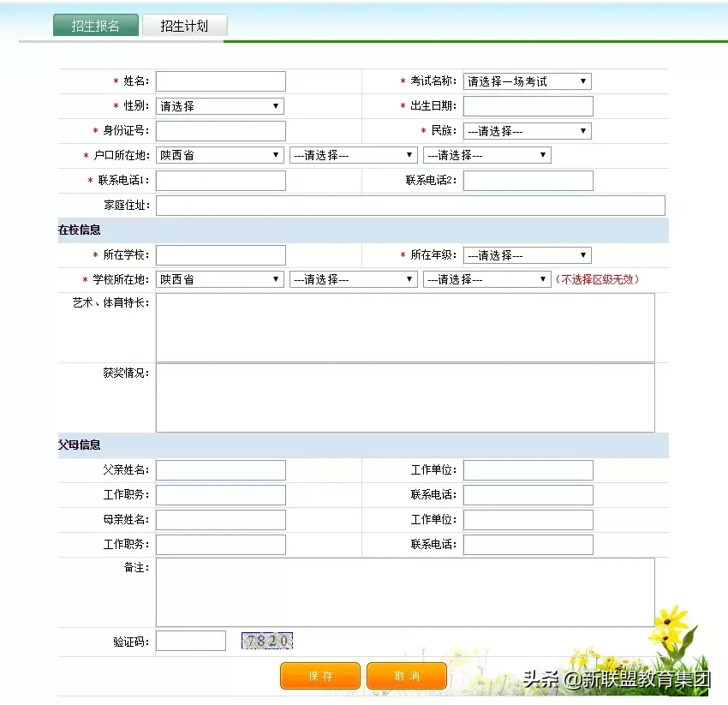Viewport: 728px width, 705px height.
Task: Open the 学校所在地 province dropdown
Action: [219, 279]
